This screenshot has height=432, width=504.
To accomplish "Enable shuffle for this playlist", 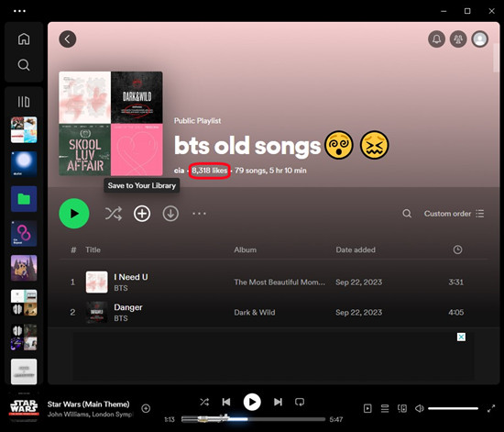I will [114, 214].
